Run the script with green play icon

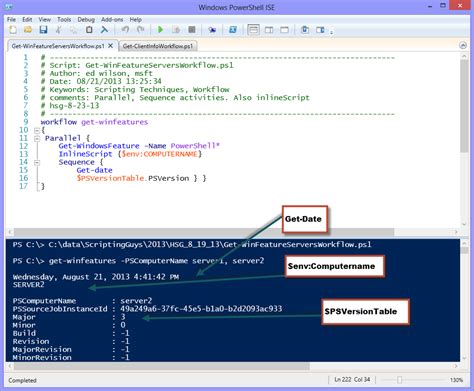pos(160,30)
